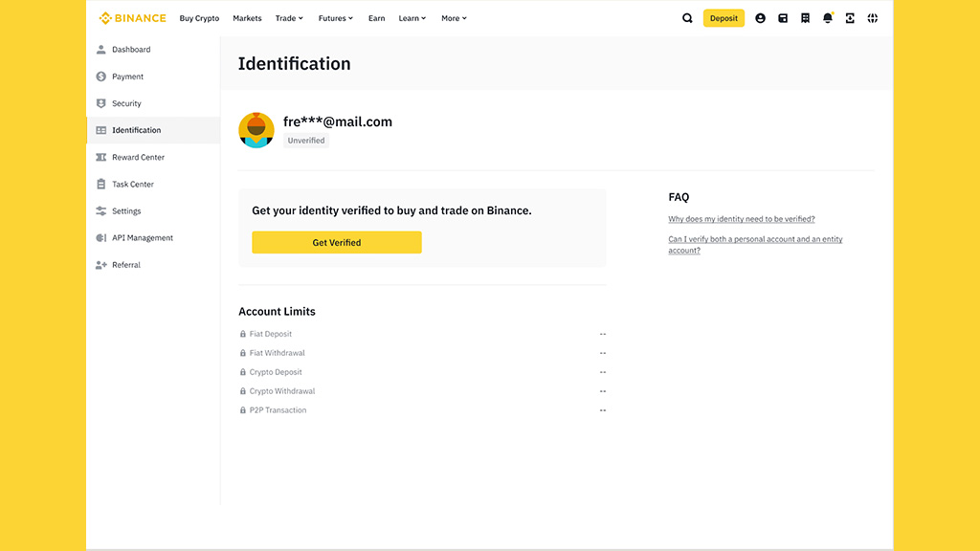
Task: Click the yellow Deposit button
Action: 724,18
